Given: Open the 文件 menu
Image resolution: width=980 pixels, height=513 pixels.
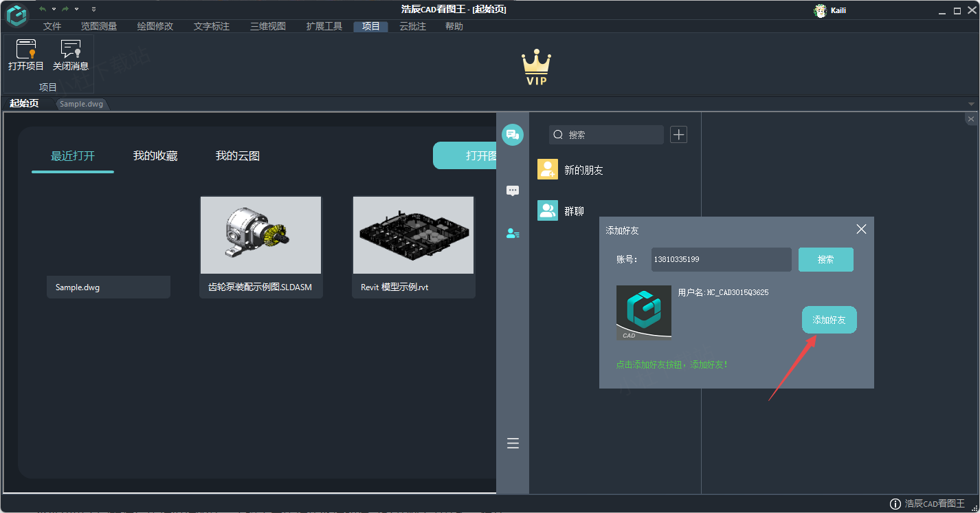Looking at the screenshot, I should tap(52, 27).
